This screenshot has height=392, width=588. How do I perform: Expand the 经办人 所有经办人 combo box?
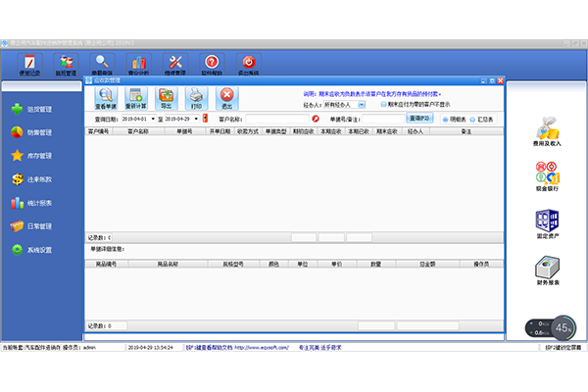point(362,105)
